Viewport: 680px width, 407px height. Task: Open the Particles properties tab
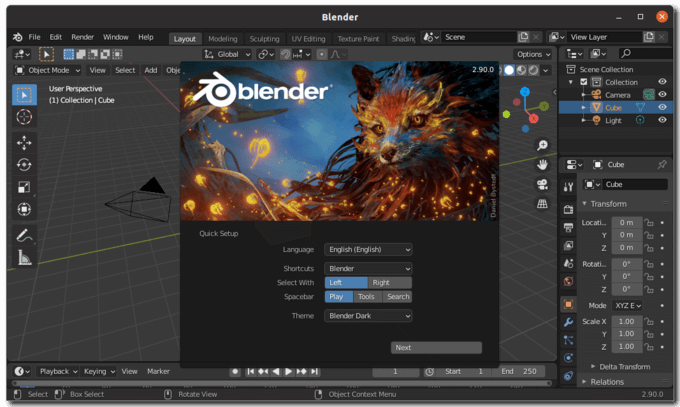click(x=568, y=340)
